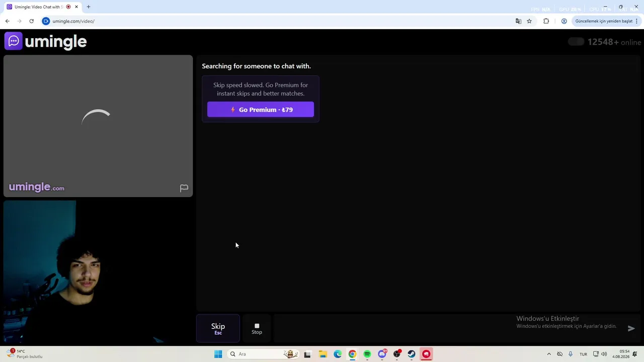
Task: Toggle the switch beside the online count
Action: click(x=576, y=42)
